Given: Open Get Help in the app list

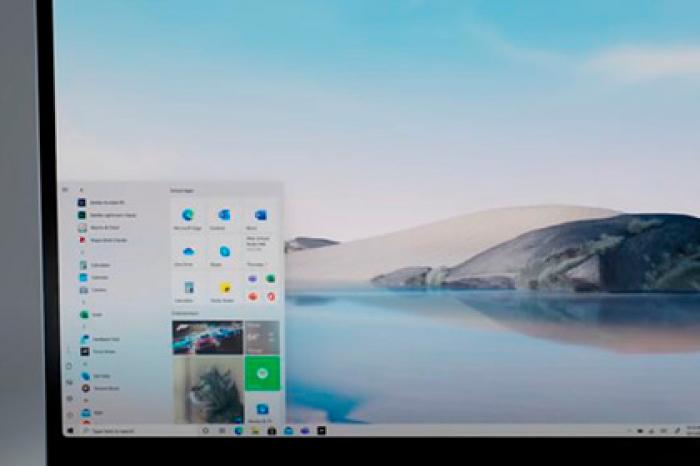Looking at the screenshot, I should 96,376.
